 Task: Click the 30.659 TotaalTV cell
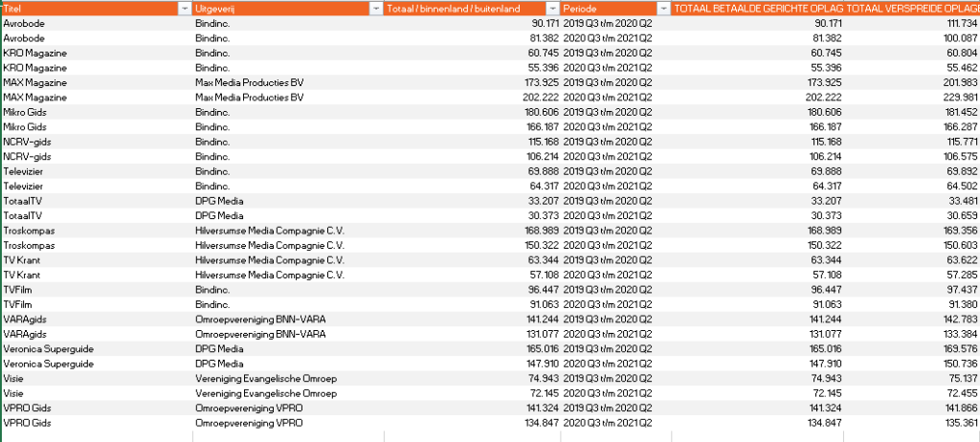tap(912, 216)
